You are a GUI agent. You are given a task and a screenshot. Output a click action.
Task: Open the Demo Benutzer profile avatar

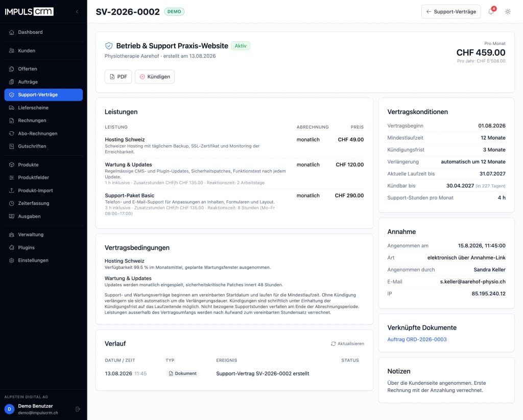9,409
